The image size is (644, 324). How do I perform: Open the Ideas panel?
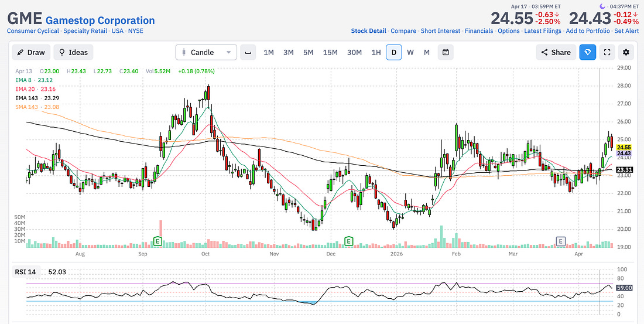(x=74, y=52)
